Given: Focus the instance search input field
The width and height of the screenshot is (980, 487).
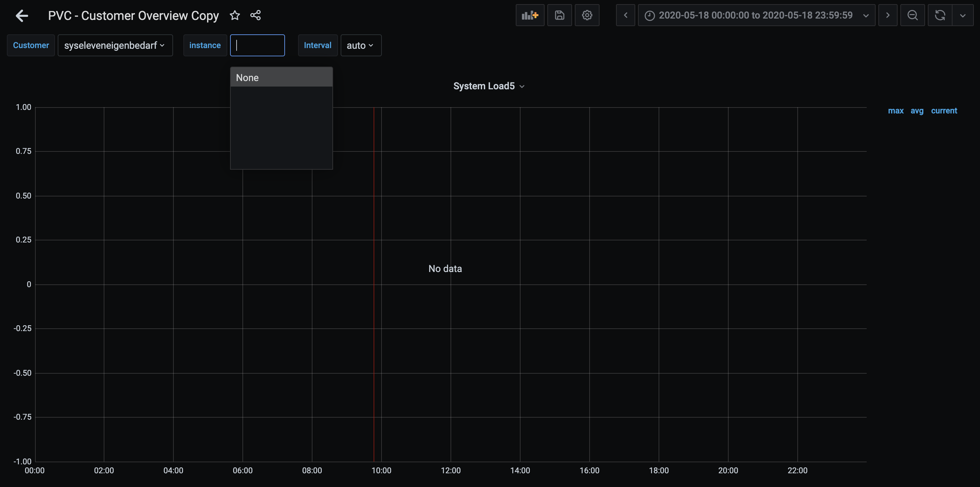Looking at the screenshot, I should [258, 46].
